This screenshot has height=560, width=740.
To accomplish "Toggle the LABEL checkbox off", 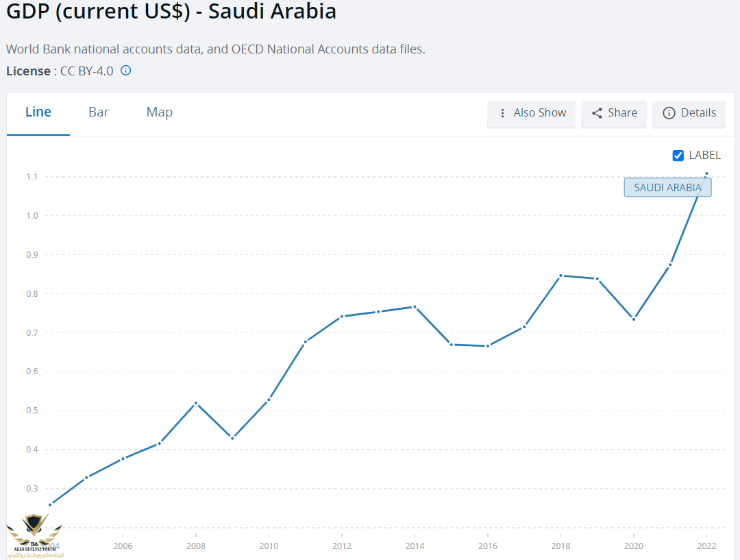I will (678, 156).
